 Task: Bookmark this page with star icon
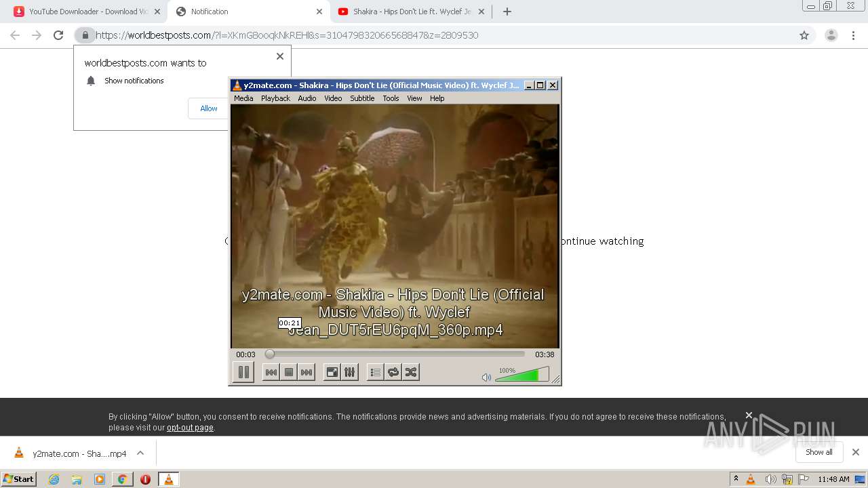coord(804,35)
